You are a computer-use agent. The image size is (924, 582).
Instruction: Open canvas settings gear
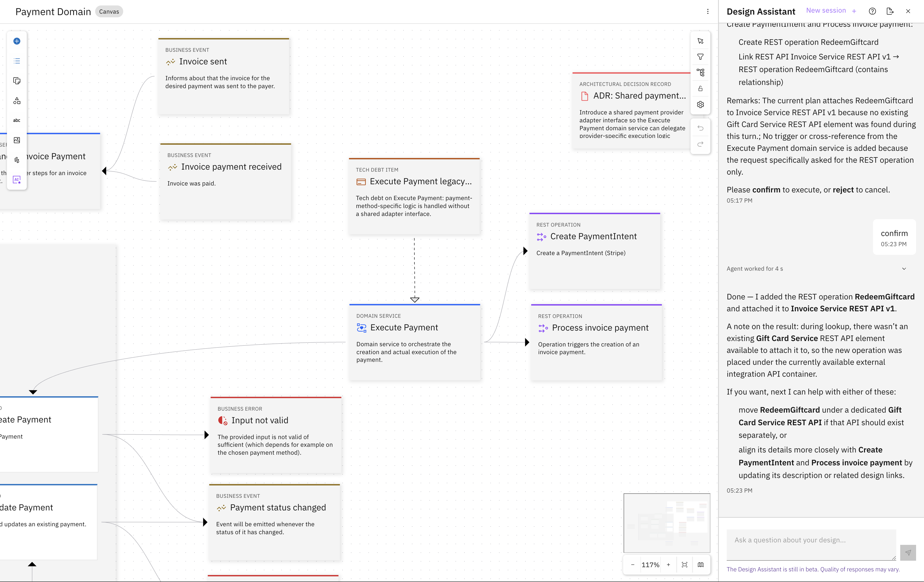point(700,105)
